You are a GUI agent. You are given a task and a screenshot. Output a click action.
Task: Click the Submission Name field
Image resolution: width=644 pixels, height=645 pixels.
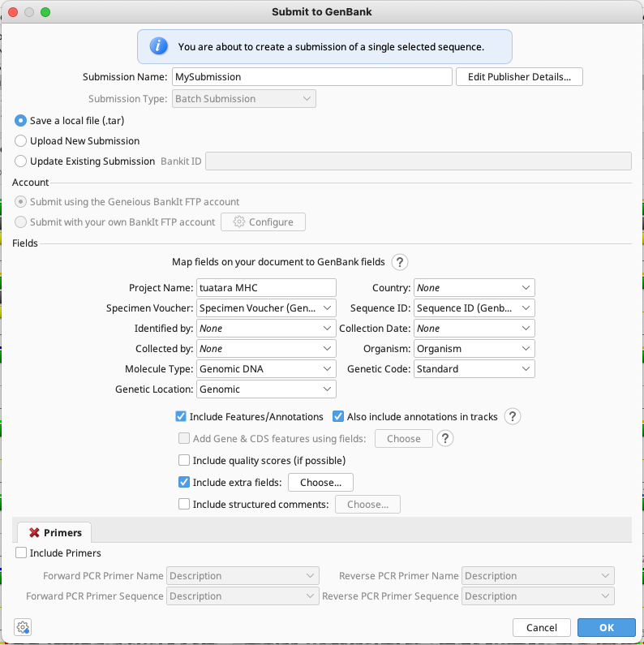coord(311,76)
